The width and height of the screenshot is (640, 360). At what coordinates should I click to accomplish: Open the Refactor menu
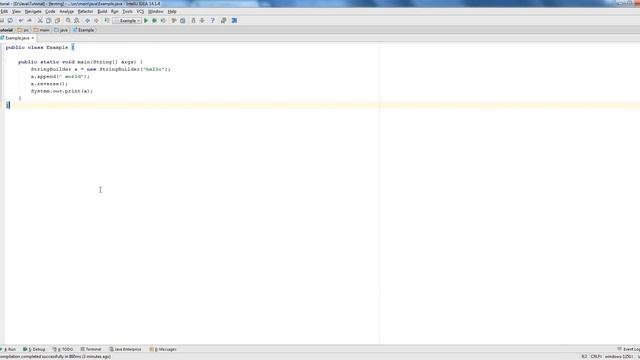coord(85,11)
